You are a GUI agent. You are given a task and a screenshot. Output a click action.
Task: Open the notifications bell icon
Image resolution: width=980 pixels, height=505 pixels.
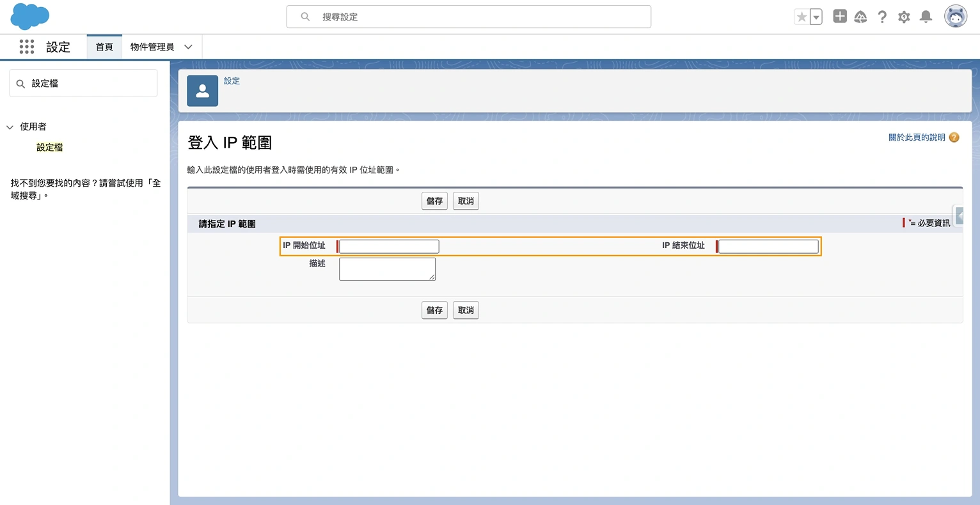pyautogui.click(x=926, y=17)
